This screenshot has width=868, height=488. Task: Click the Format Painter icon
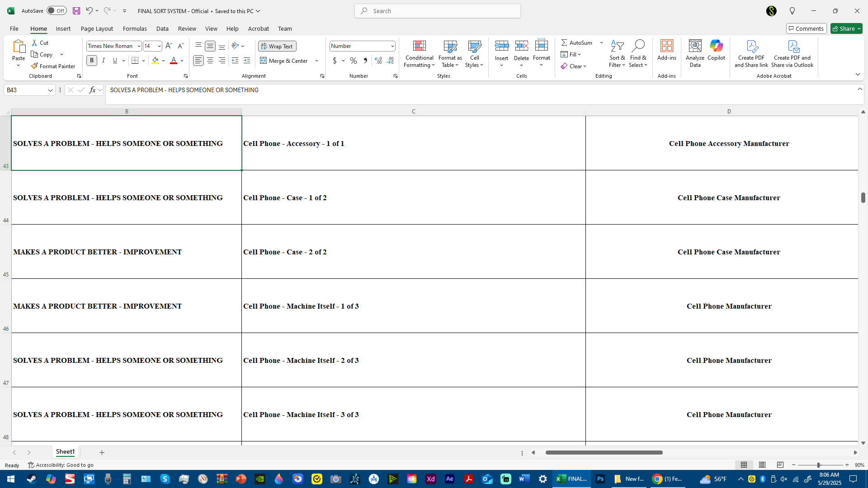(34, 66)
